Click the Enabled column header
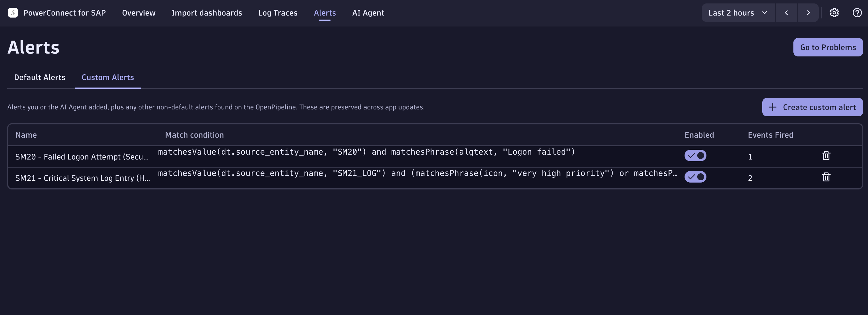Image resolution: width=868 pixels, height=315 pixels. (699, 135)
